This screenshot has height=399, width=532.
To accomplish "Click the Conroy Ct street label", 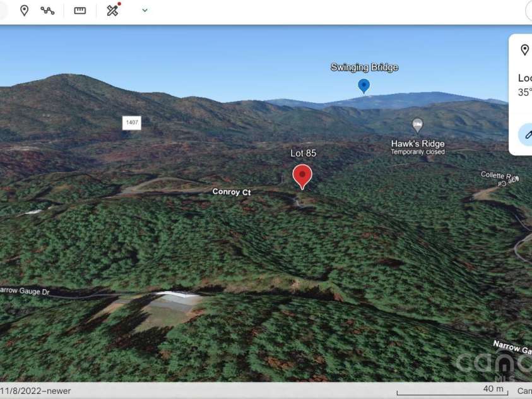I will coord(231,192).
